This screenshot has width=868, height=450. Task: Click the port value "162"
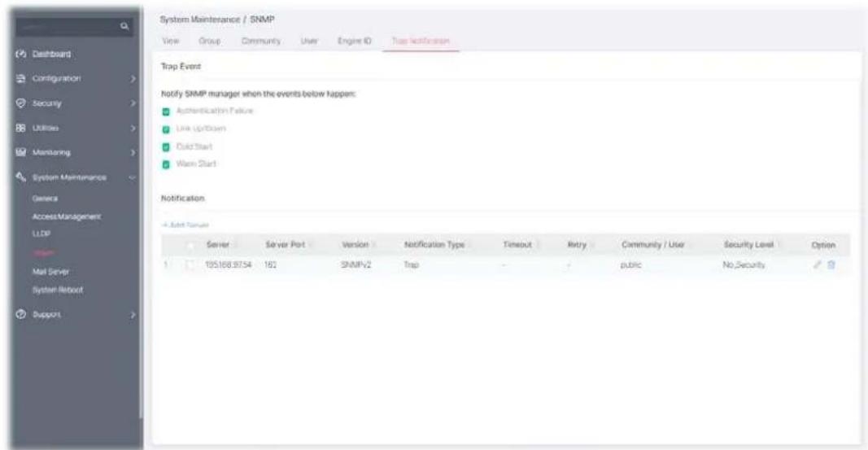pyautogui.click(x=270, y=265)
